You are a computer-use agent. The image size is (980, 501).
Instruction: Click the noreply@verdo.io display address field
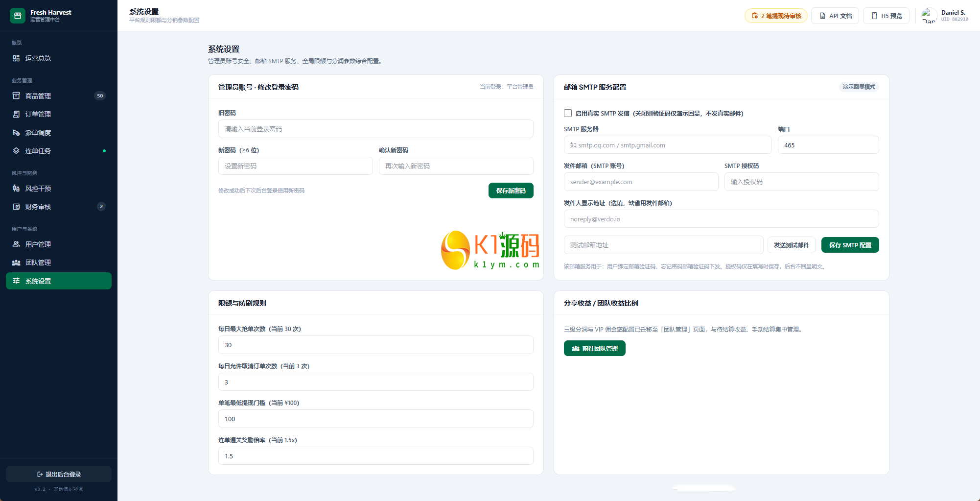721,219
